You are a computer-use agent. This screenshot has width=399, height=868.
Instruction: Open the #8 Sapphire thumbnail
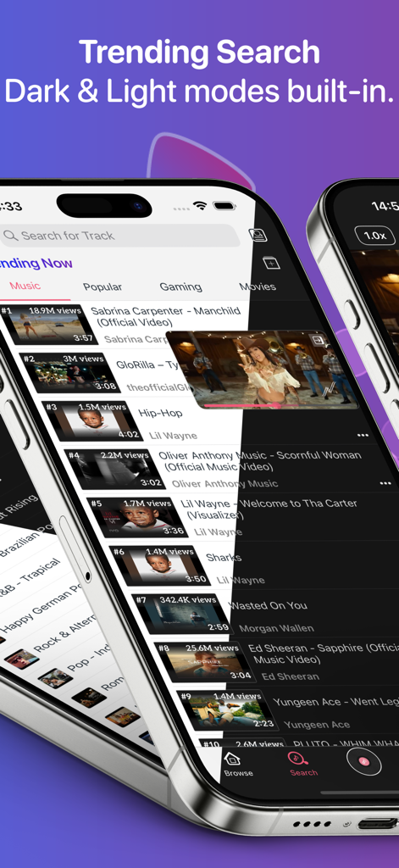tap(204, 661)
